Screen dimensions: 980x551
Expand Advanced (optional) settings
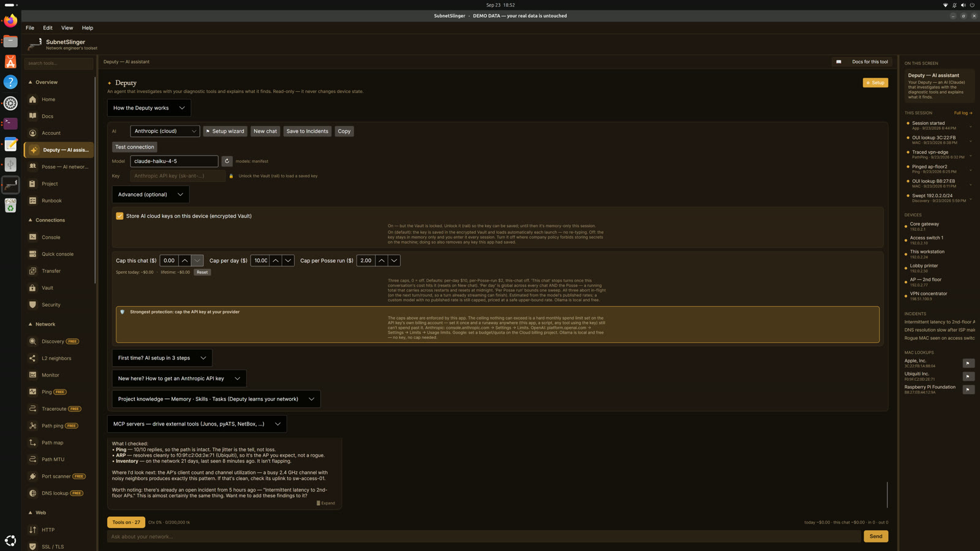151,195
